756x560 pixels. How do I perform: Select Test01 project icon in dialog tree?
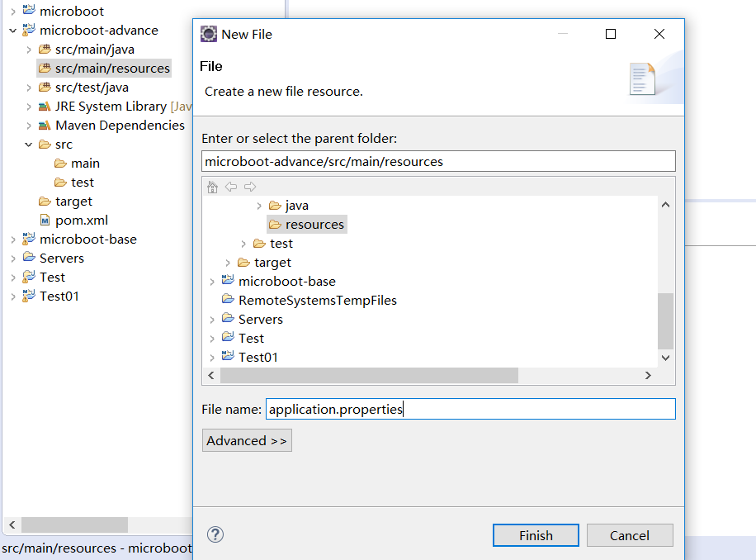(228, 356)
